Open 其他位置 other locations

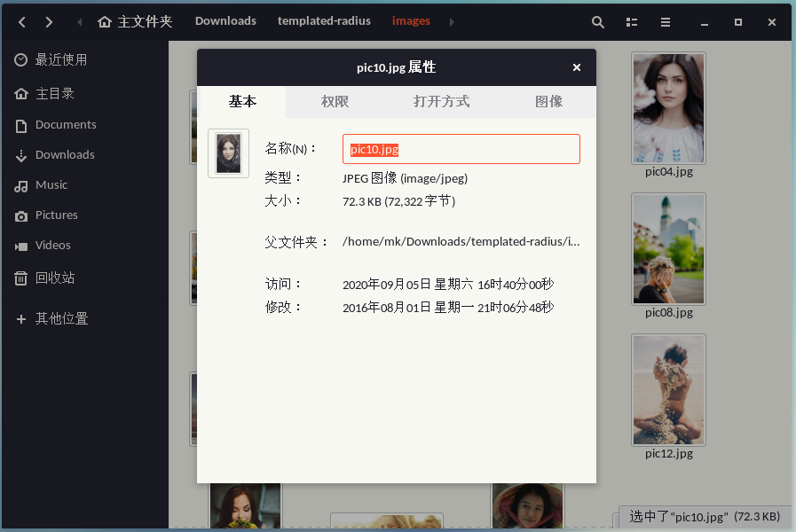pyautogui.click(x=61, y=318)
